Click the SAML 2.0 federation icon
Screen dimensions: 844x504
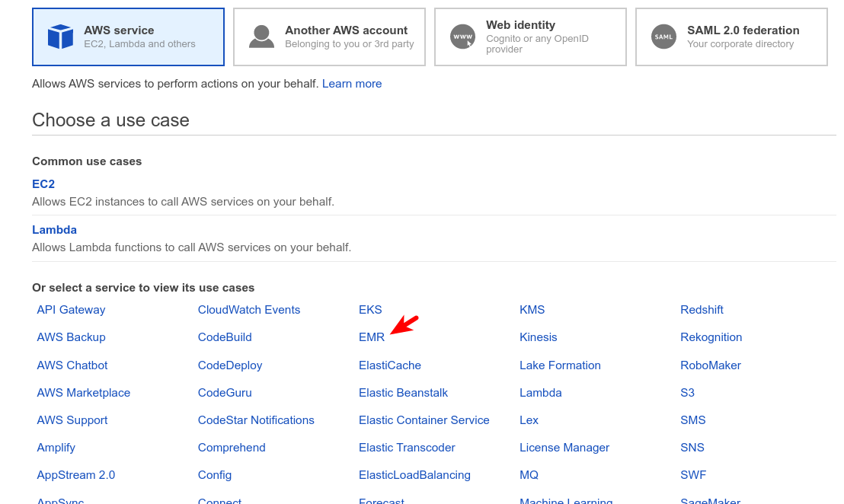663,37
